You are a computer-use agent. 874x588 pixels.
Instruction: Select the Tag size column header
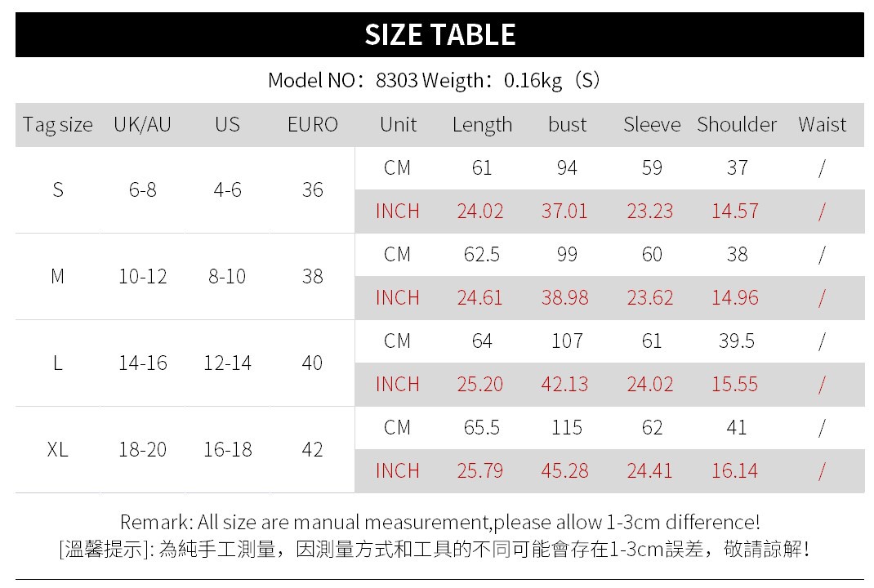[57, 124]
